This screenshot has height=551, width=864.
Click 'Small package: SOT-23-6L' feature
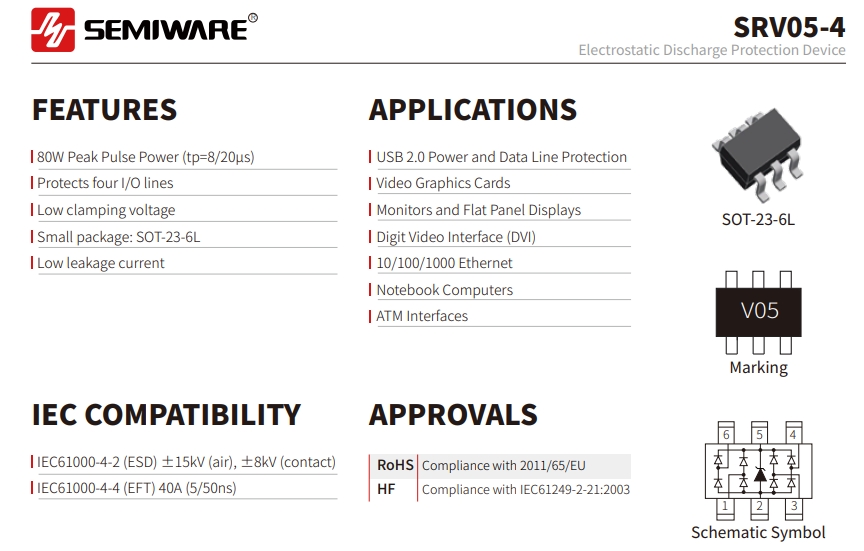118,237
